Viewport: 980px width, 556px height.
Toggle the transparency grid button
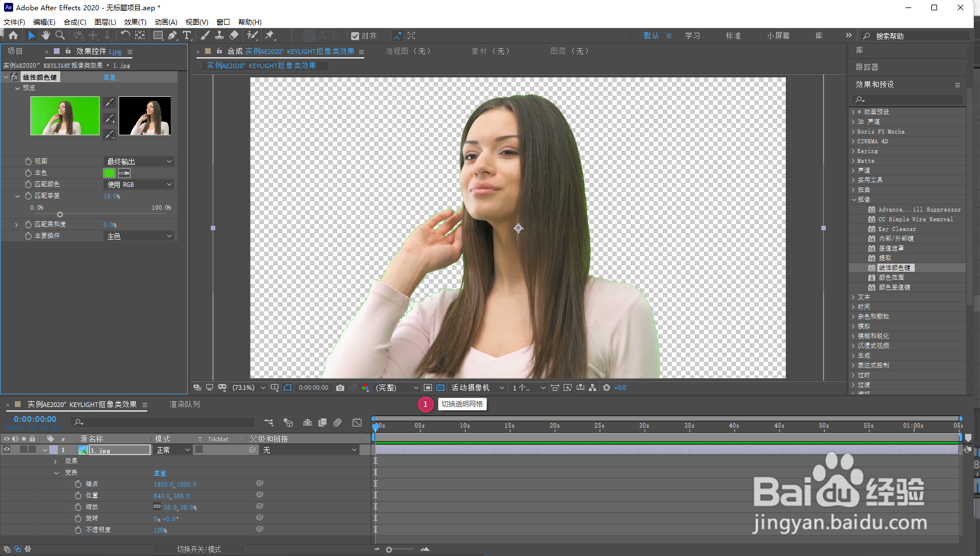pyautogui.click(x=440, y=388)
